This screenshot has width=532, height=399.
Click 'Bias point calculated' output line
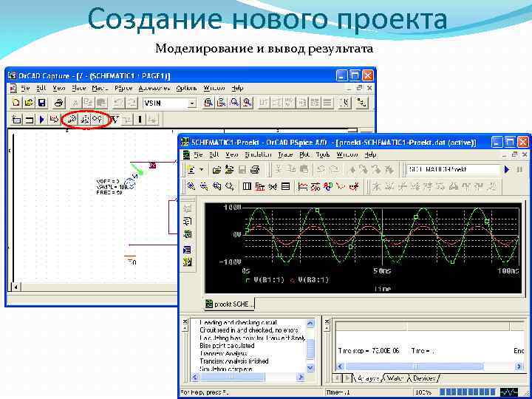pyautogui.click(x=227, y=346)
